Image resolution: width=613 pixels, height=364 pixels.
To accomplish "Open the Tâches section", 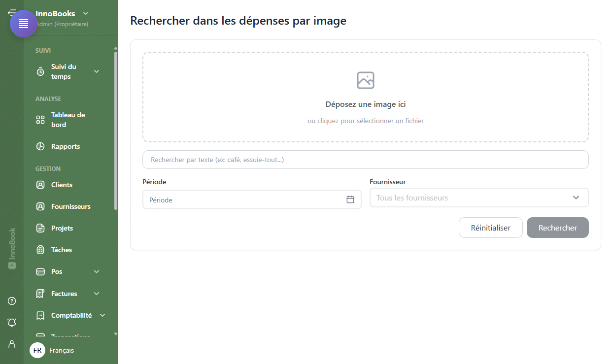I will click(x=62, y=250).
